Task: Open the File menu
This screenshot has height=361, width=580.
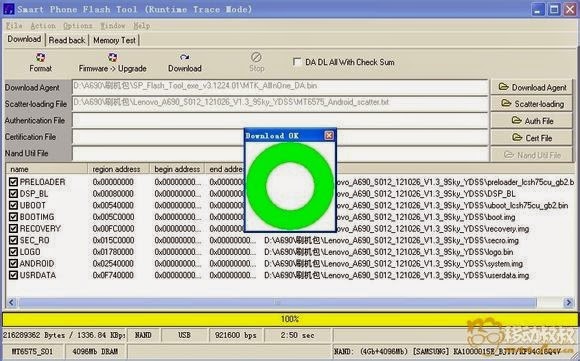Action: [14, 26]
